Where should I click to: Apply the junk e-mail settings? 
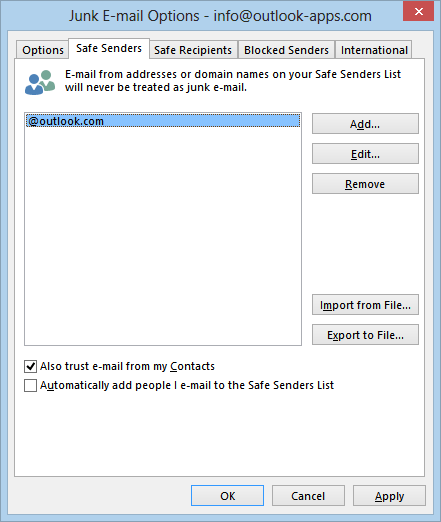pyautogui.click(x=389, y=496)
